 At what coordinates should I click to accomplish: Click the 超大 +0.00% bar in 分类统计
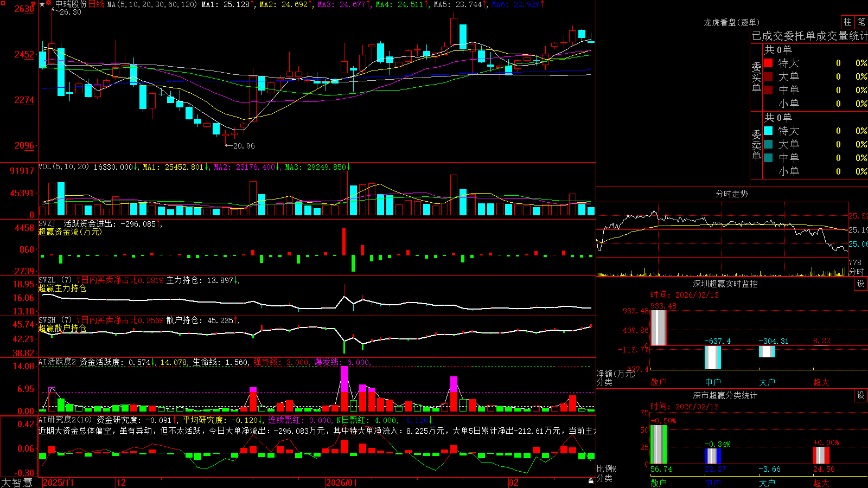tap(821, 455)
